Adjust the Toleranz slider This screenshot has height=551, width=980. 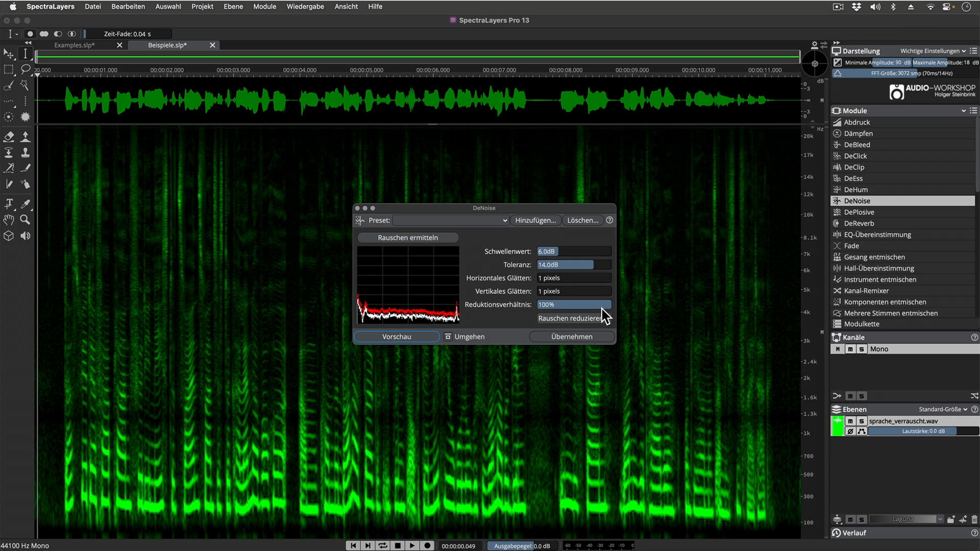coord(574,265)
